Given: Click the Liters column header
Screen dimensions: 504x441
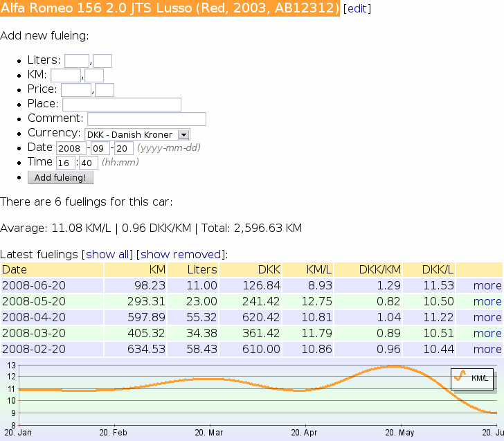Looking at the screenshot, I should (193, 269).
